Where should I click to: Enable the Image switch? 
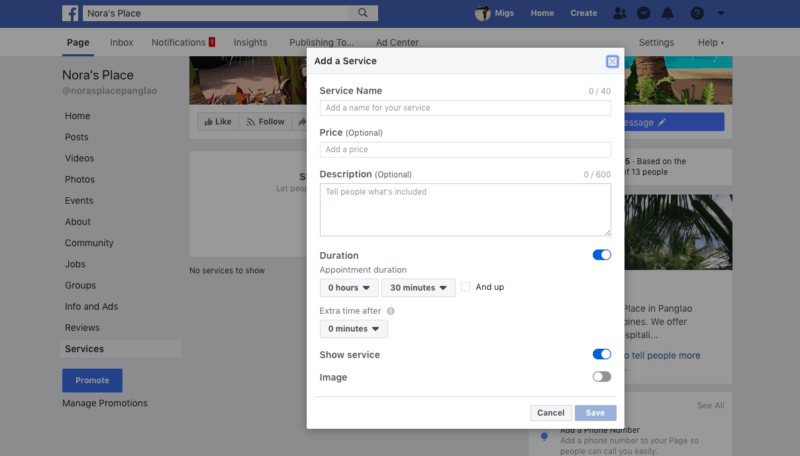602,377
